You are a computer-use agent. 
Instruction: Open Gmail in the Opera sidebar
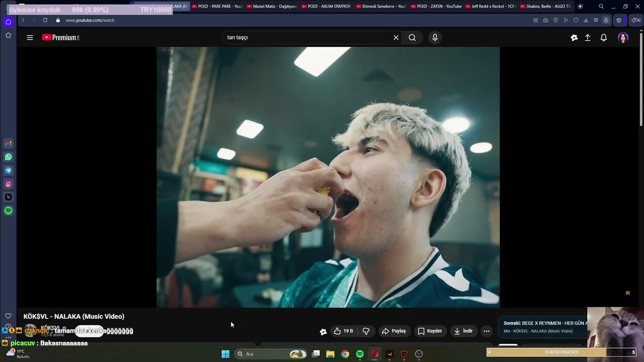8,143
